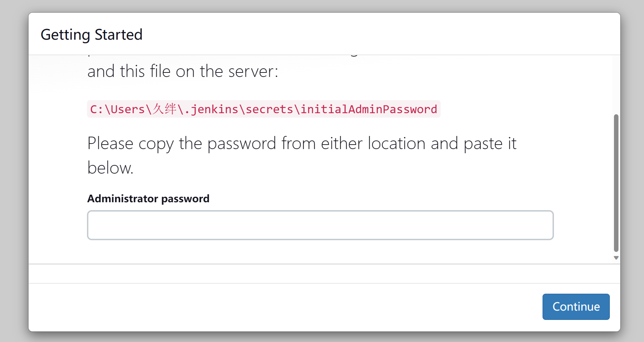Click the empty footer area left of Continue
This screenshot has height=342, width=644.
pyautogui.click(x=276, y=306)
